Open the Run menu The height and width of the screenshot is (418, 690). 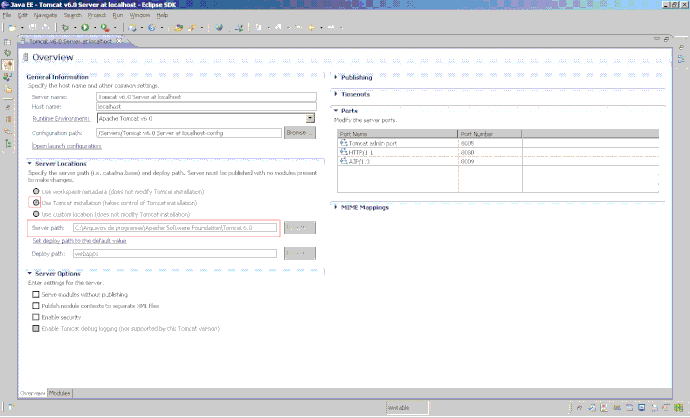[117, 15]
